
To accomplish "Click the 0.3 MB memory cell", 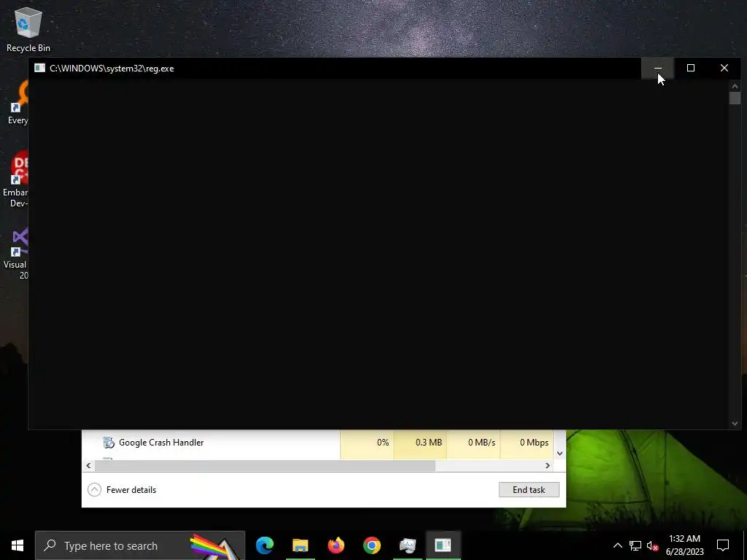I will tap(420, 443).
